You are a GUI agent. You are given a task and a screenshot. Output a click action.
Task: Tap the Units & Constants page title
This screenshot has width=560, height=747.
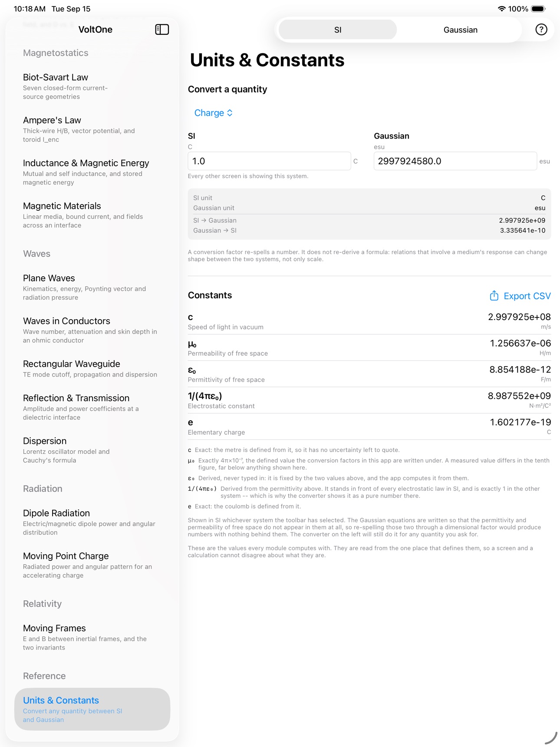[267, 60]
